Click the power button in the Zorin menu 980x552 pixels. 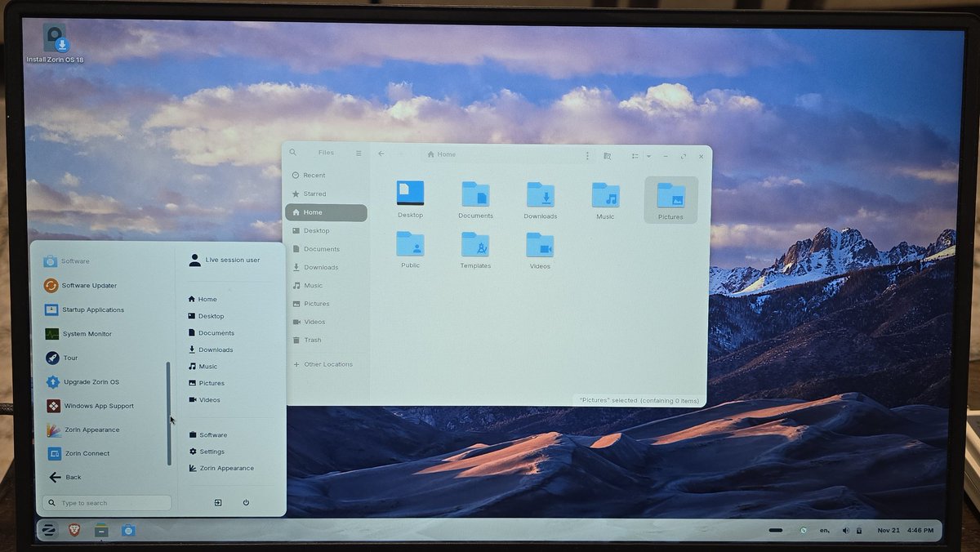[246, 502]
